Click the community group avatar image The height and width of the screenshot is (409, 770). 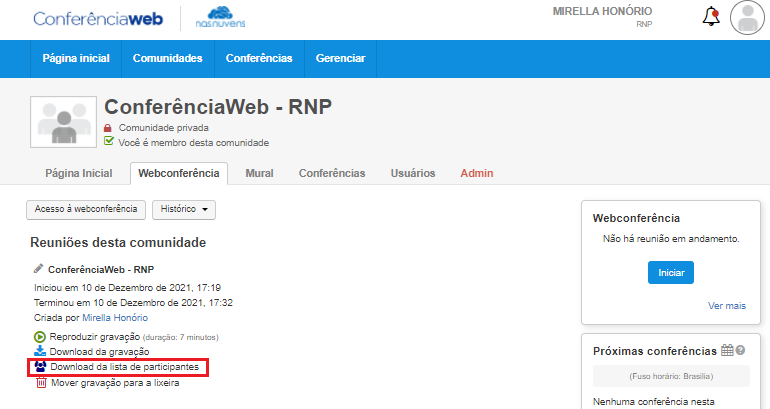pyautogui.click(x=63, y=122)
